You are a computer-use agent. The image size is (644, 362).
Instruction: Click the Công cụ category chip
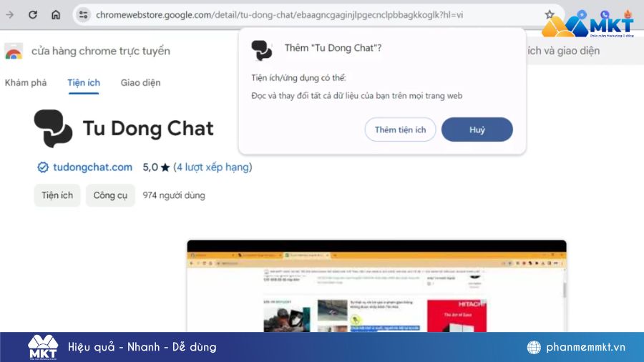point(110,195)
